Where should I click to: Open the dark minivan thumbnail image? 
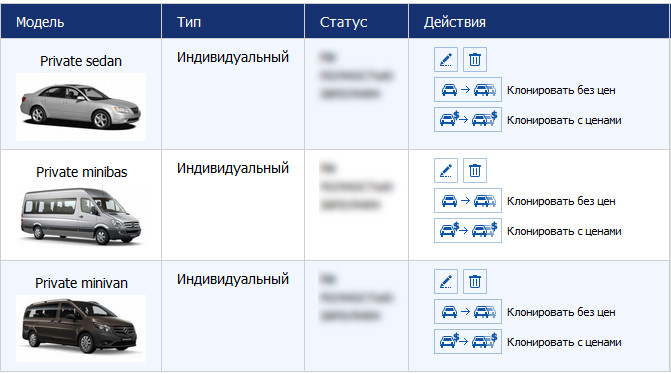pyautogui.click(x=81, y=328)
